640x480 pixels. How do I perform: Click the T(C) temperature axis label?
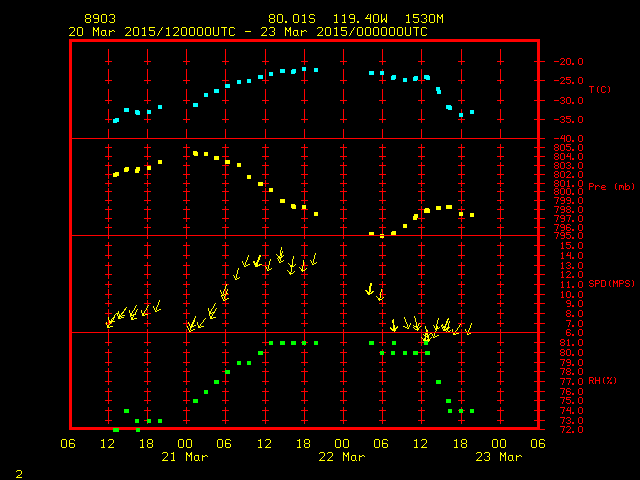click(x=600, y=89)
